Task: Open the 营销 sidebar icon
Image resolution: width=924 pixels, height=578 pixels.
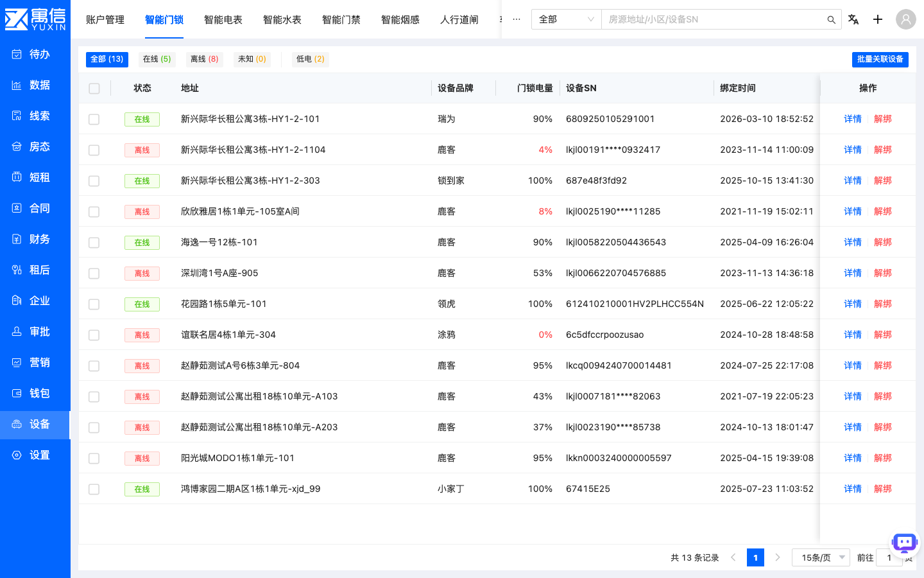Action: [17, 362]
